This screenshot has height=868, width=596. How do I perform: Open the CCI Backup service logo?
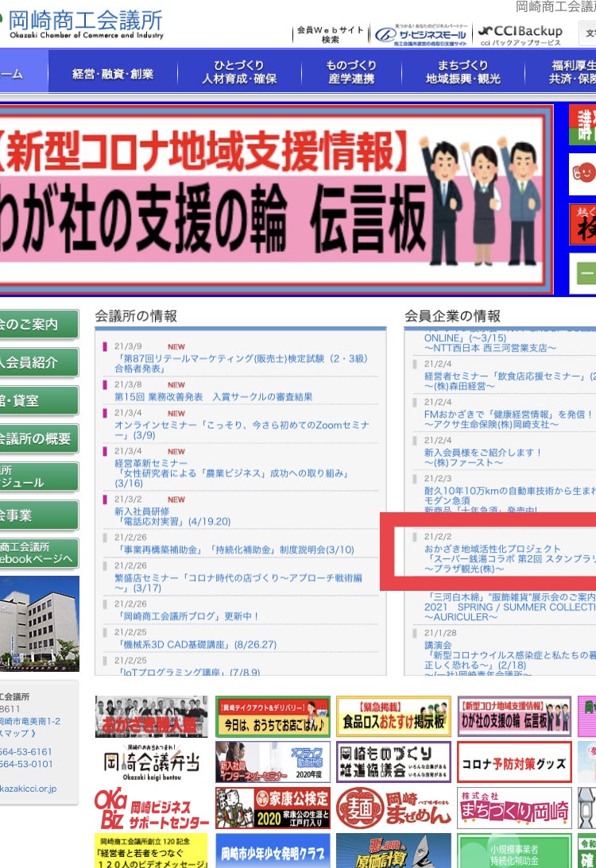click(x=521, y=33)
